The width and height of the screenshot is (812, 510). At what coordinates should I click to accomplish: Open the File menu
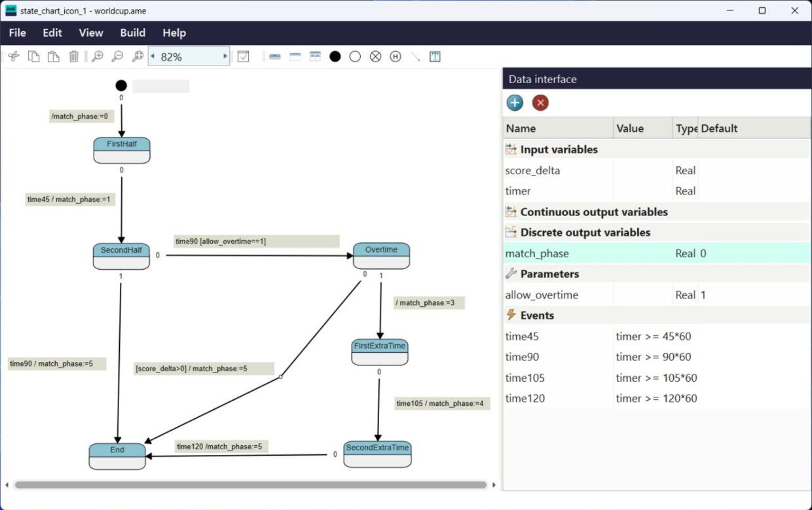pos(18,33)
